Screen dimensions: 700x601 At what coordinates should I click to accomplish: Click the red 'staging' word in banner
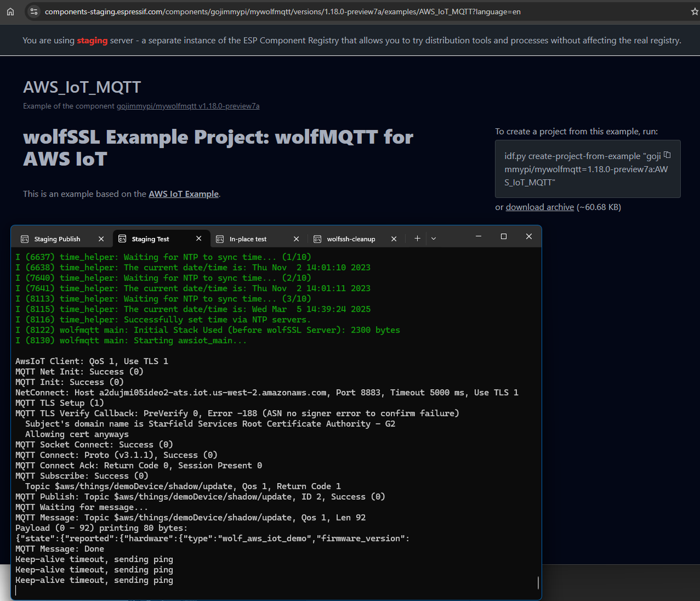92,40
